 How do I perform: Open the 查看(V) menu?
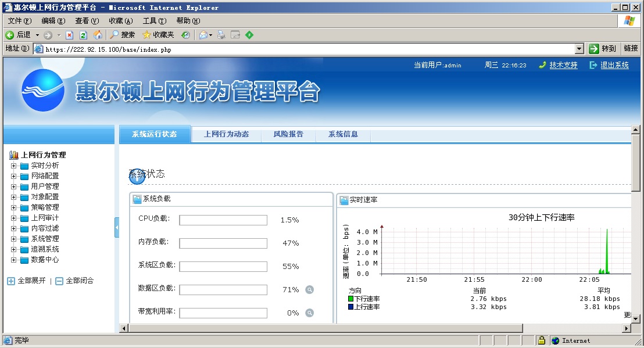[87, 20]
